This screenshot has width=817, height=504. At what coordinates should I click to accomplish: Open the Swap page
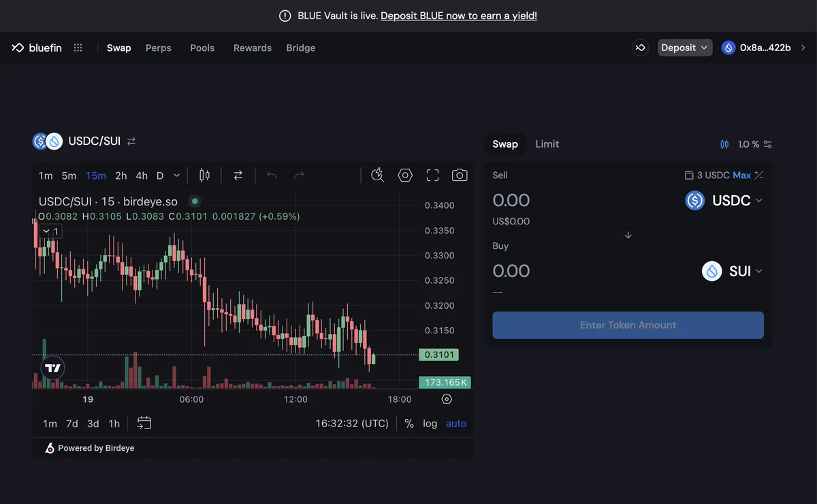[x=118, y=48]
